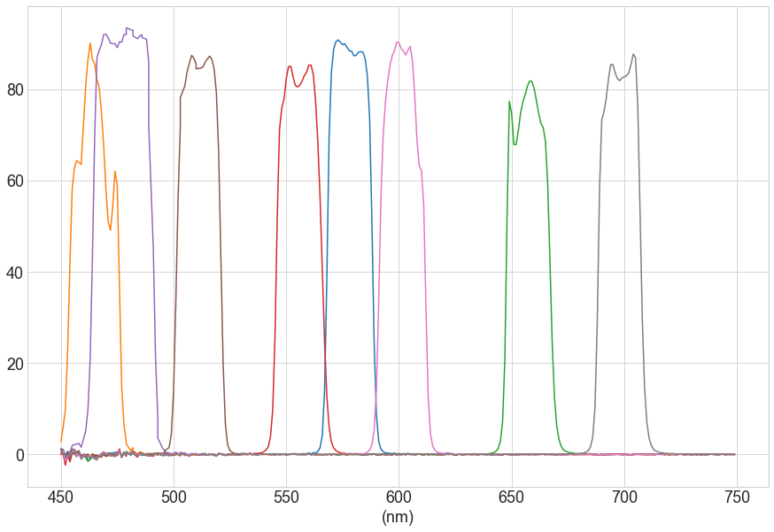
Task: Click the y-axis tick label 80
Action: [x=15, y=90]
